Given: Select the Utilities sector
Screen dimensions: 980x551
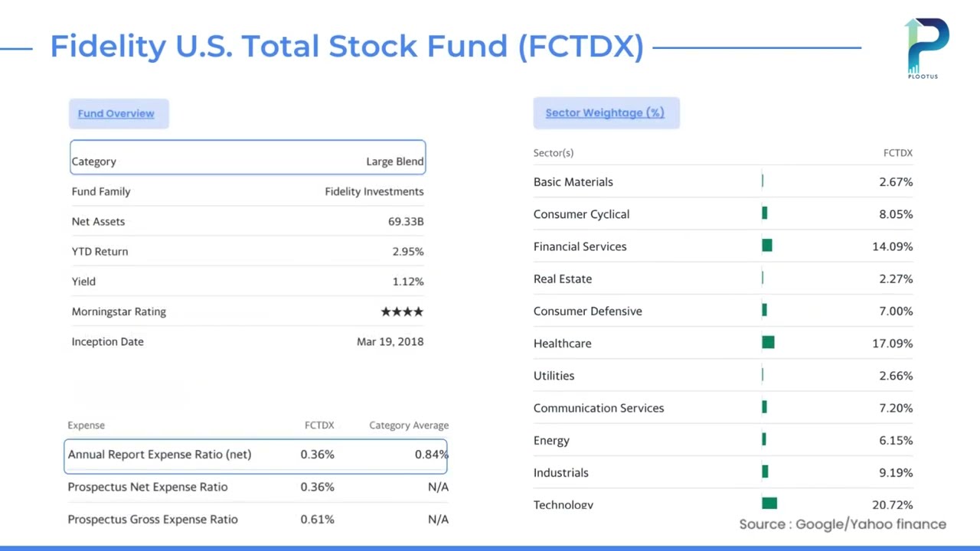Looking at the screenshot, I should tap(554, 376).
